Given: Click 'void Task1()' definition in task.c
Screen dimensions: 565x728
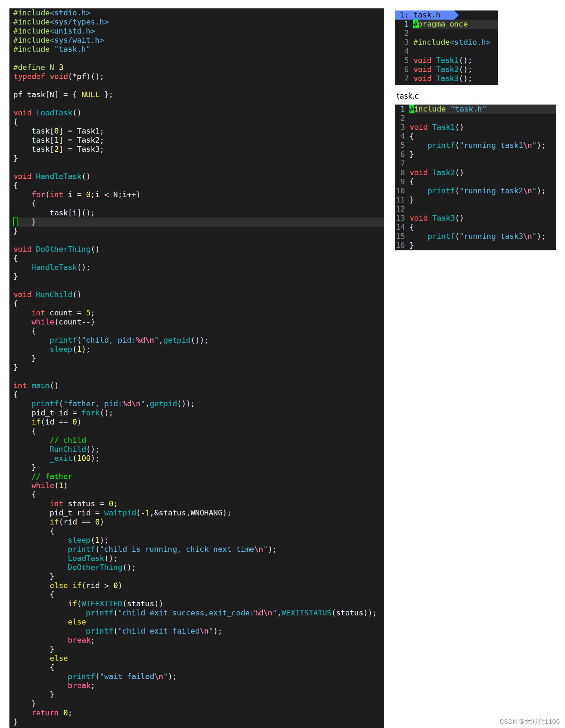Looking at the screenshot, I should tap(437, 127).
